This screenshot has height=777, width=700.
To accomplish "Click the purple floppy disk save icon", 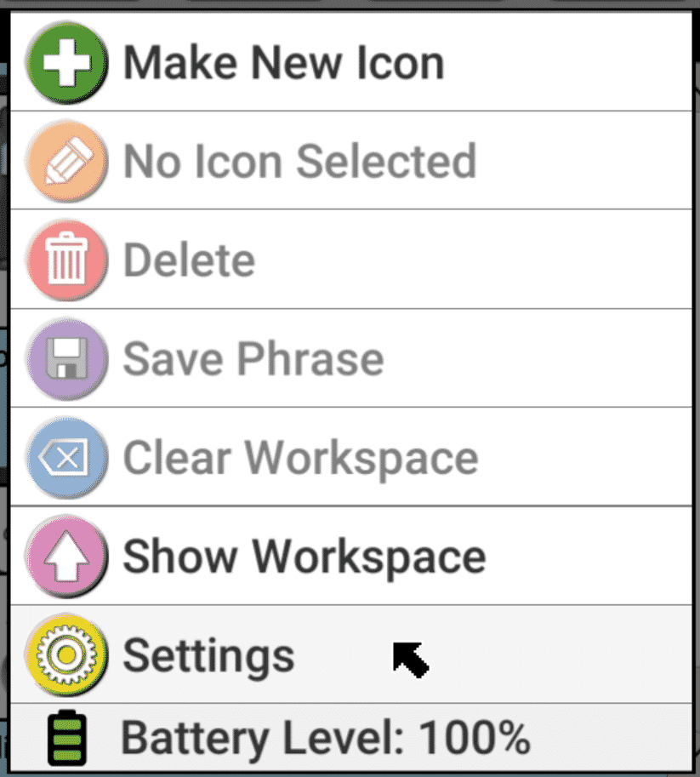I will pos(67,359).
